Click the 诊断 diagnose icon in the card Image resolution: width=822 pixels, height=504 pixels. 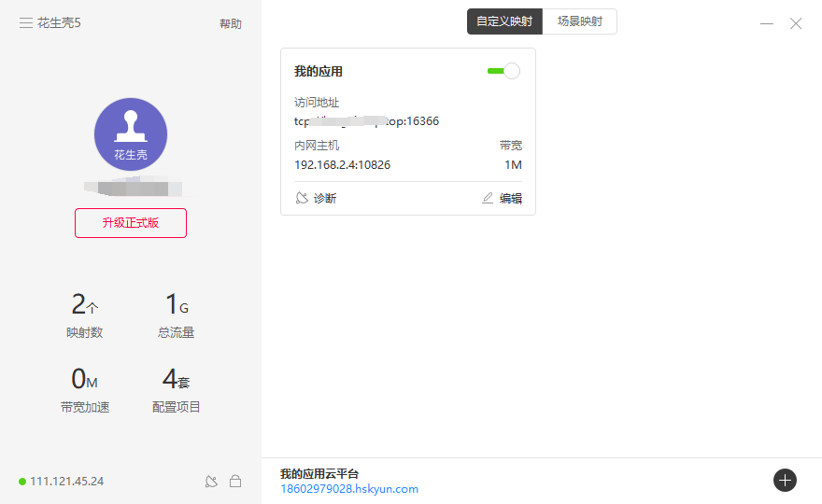(302, 198)
